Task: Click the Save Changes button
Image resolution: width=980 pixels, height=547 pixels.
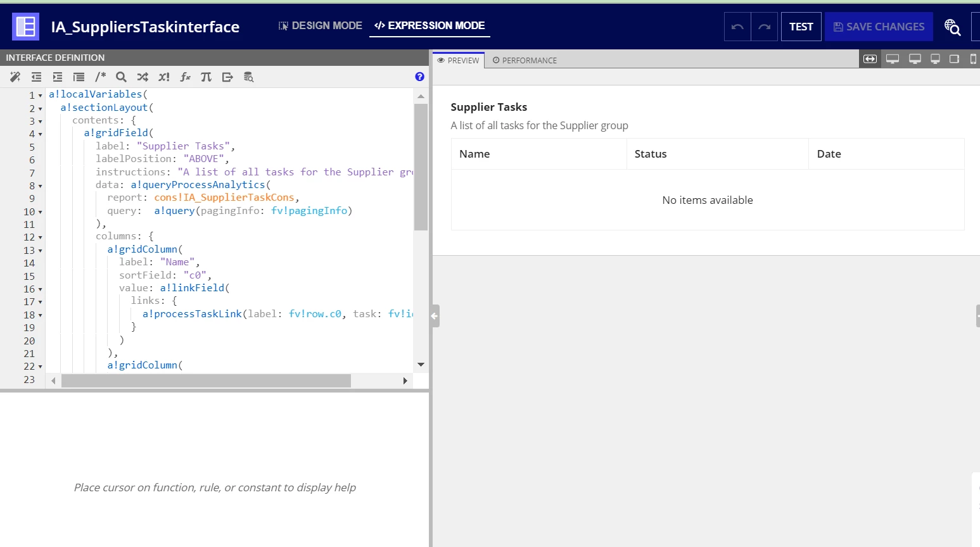Action: click(x=879, y=27)
